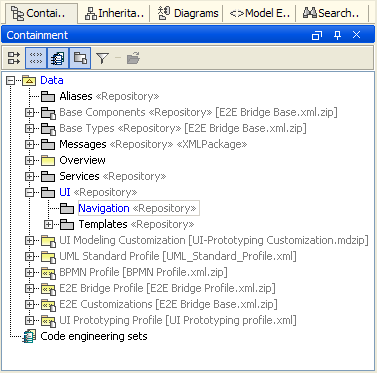Float the Containment panel with restore icon
This screenshot has width=377, height=373.
pyautogui.click(x=317, y=35)
